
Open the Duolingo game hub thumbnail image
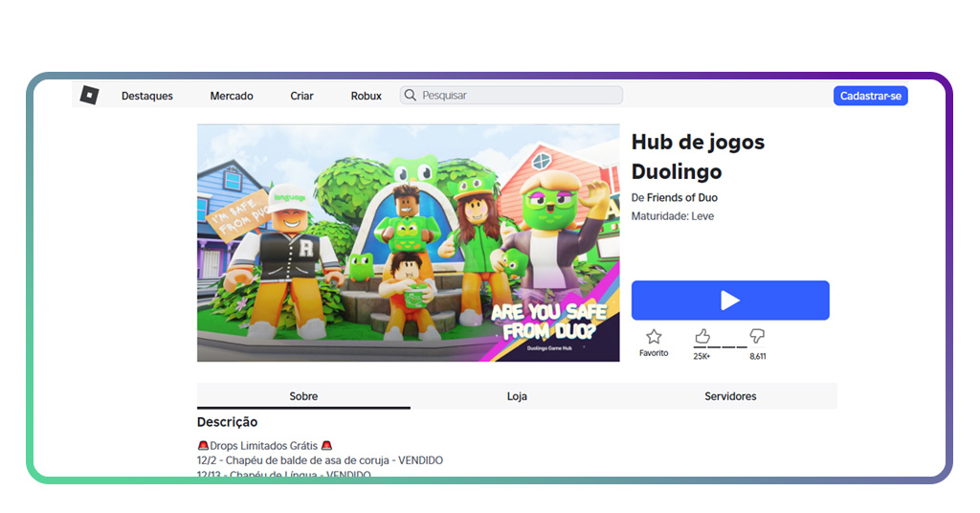point(408,242)
